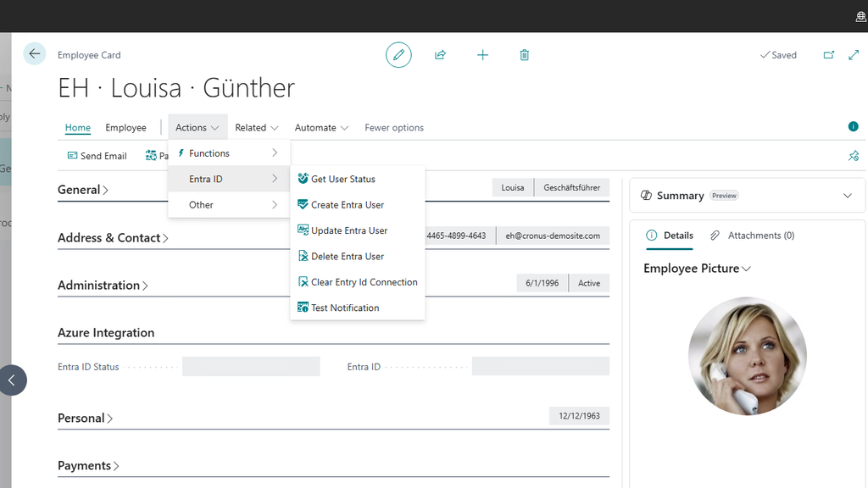Click the Entra ID input field

point(540,366)
